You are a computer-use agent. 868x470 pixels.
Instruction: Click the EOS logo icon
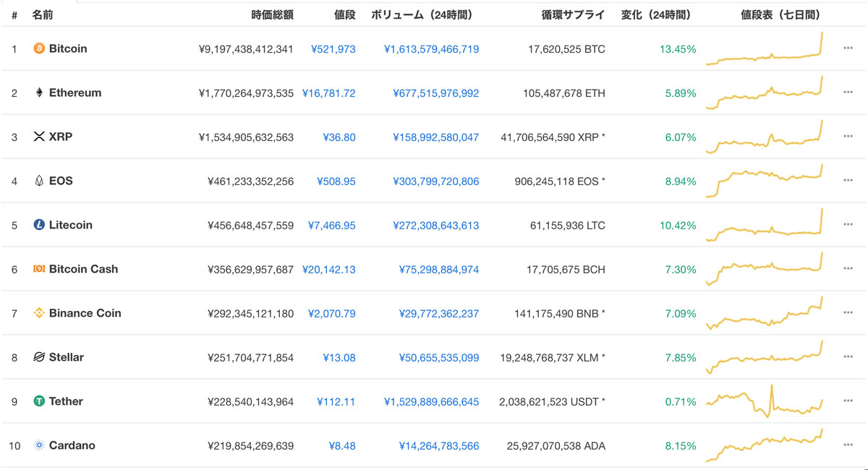tap(39, 181)
